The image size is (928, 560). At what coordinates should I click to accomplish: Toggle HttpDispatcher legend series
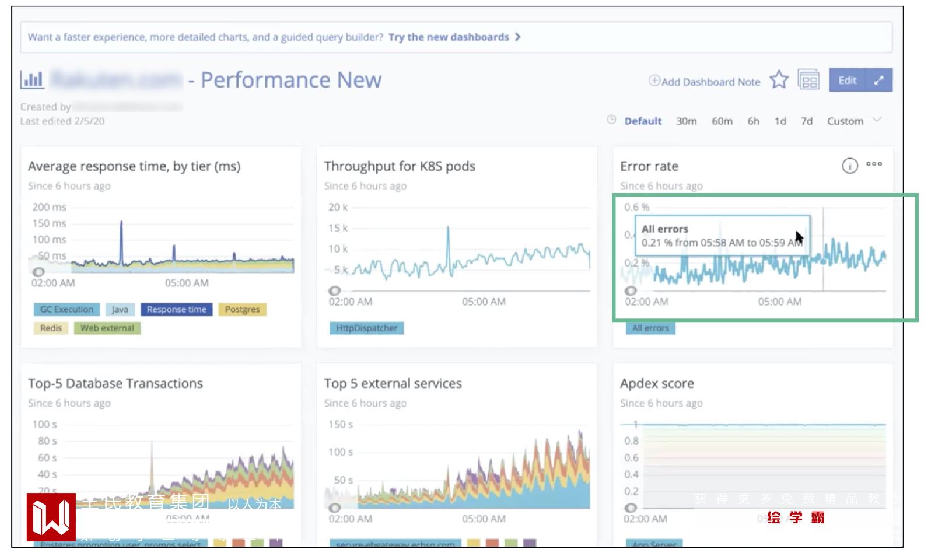tap(366, 328)
